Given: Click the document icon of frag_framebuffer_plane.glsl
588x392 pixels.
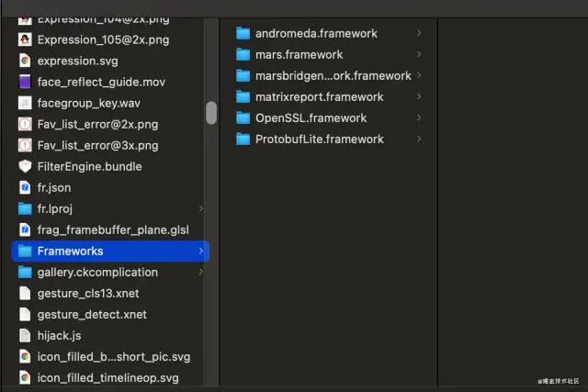Looking at the screenshot, I should point(25,230).
